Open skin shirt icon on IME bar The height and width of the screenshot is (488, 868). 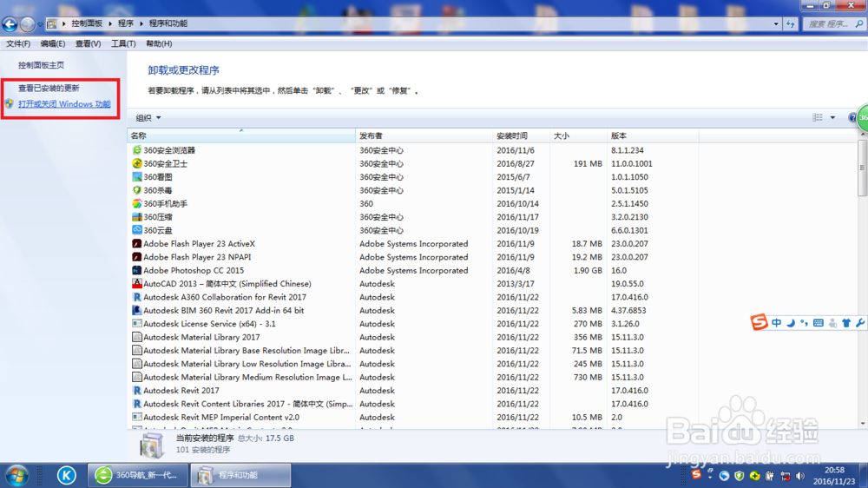point(845,323)
